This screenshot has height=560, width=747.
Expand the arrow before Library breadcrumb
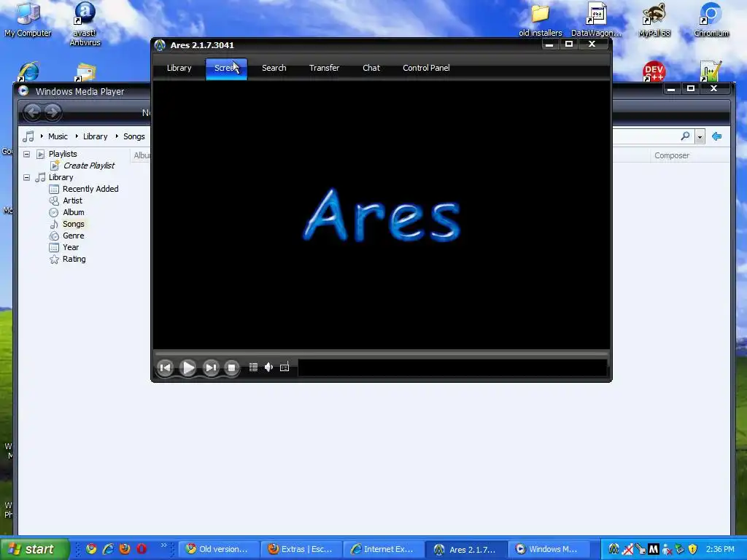[76, 136]
